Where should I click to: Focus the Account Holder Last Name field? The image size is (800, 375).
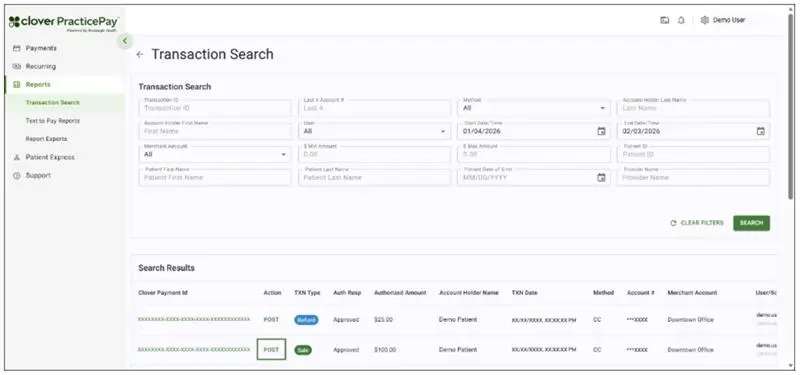click(693, 108)
